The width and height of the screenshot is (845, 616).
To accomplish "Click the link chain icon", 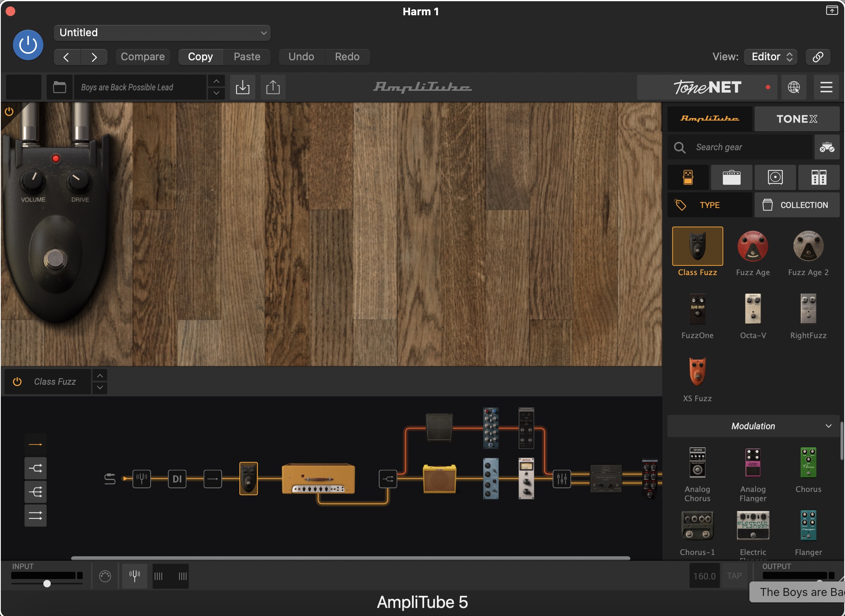I will (818, 57).
